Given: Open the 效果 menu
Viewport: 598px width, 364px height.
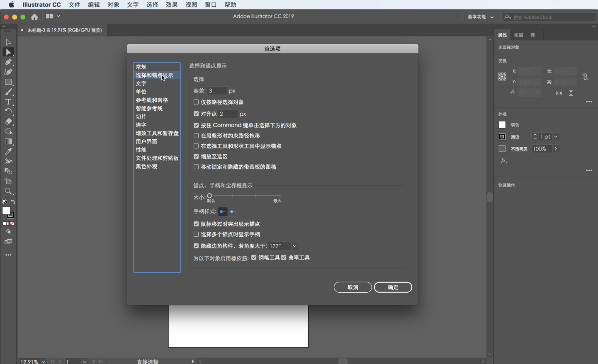Looking at the screenshot, I should pos(172,5).
